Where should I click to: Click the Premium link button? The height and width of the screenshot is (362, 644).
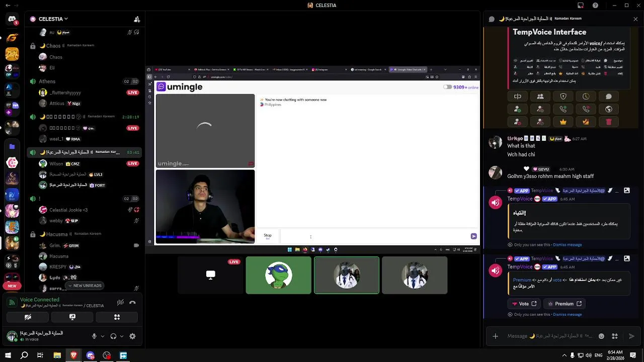pos(565,304)
